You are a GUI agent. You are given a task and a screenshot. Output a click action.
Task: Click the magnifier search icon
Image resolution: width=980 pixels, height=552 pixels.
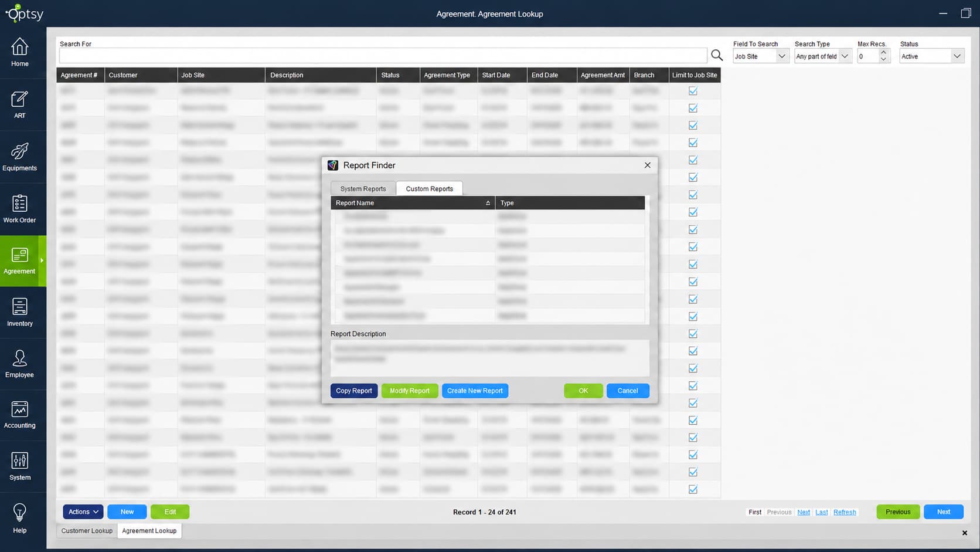pyautogui.click(x=717, y=55)
